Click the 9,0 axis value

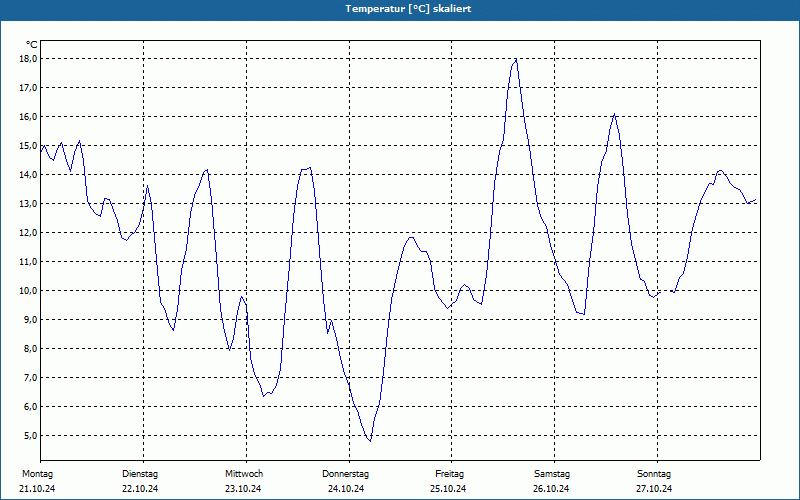tap(30, 320)
